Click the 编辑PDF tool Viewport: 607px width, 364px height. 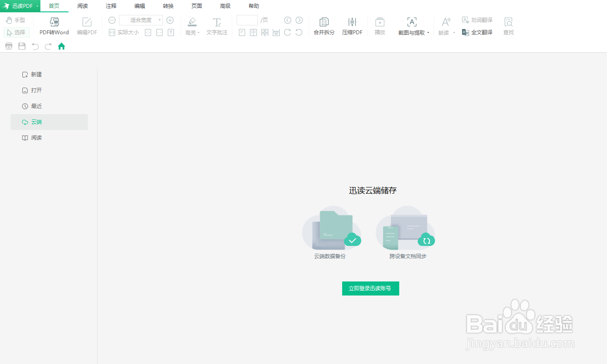coord(87,27)
